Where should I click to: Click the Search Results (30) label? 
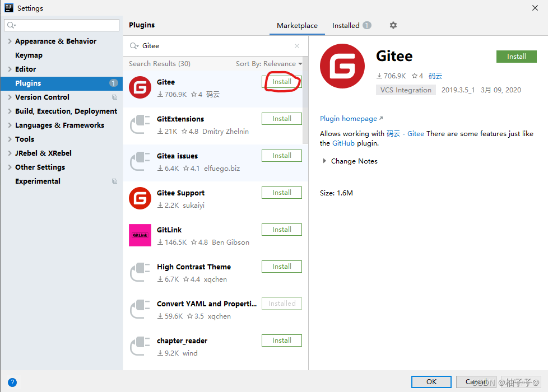(x=159, y=64)
